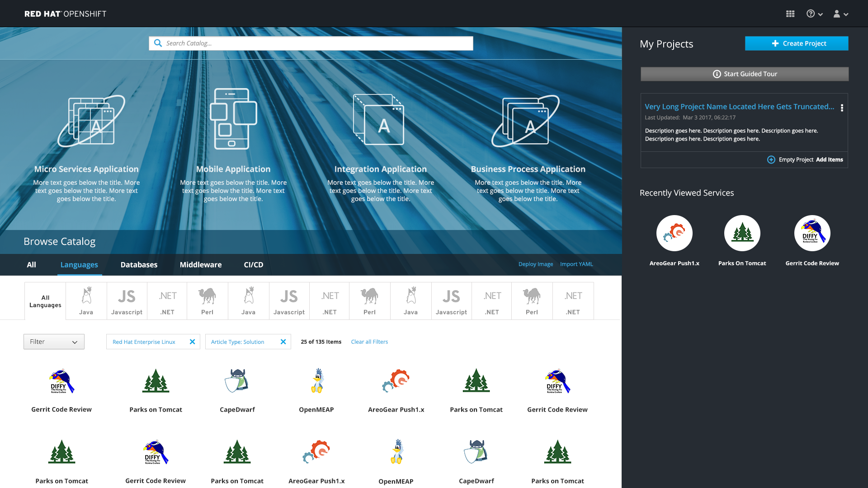Click Start Guided Tour button
The image size is (868, 488).
point(744,74)
